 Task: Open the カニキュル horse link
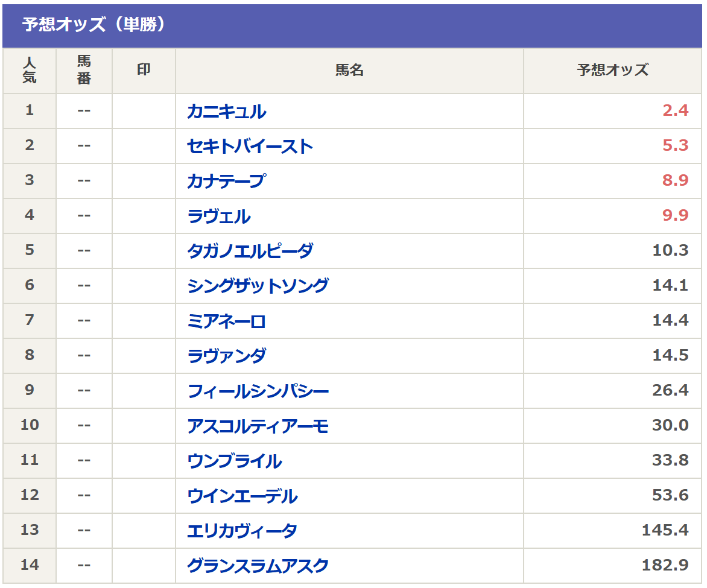[226, 112]
